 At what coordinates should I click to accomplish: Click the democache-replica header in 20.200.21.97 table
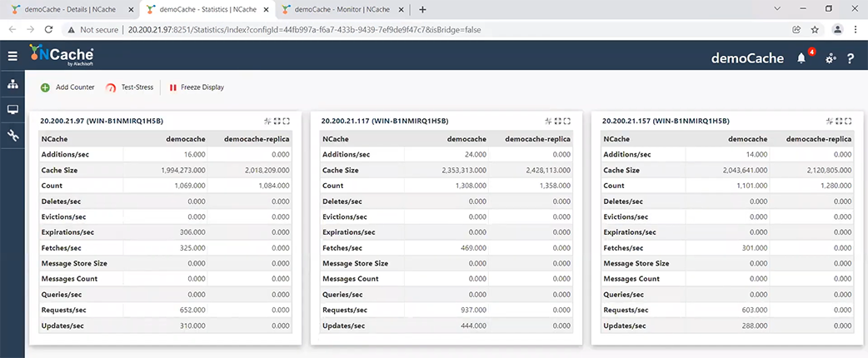(x=257, y=139)
